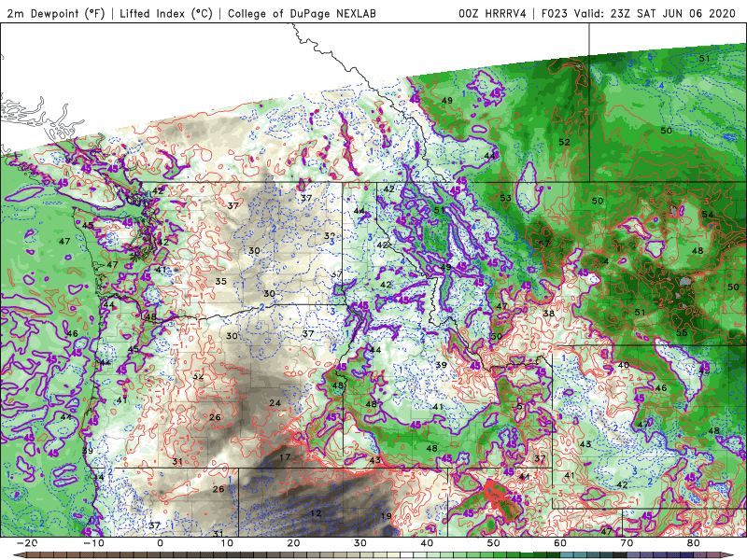
Task: Click the dewpoint value 12 on the map
Action: pos(316,513)
